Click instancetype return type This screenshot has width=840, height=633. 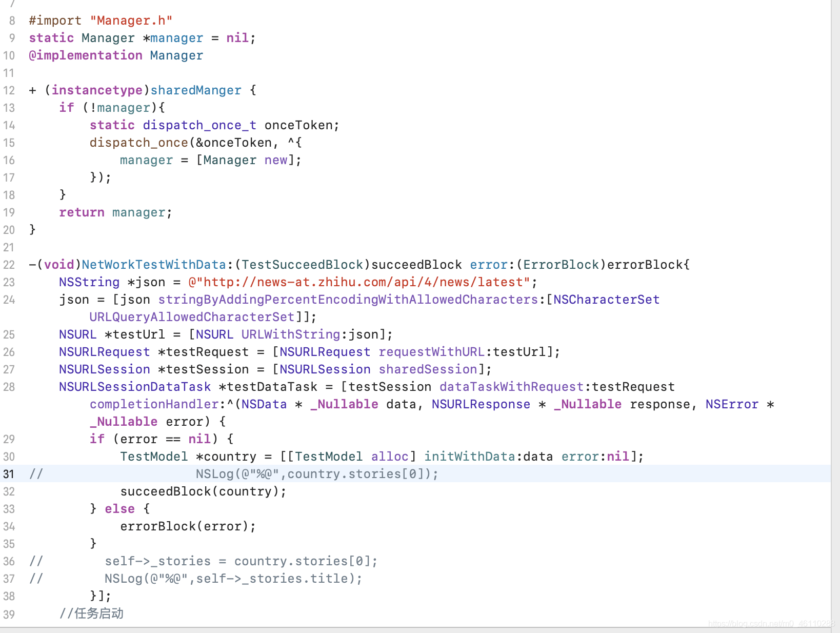click(x=97, y=90)
